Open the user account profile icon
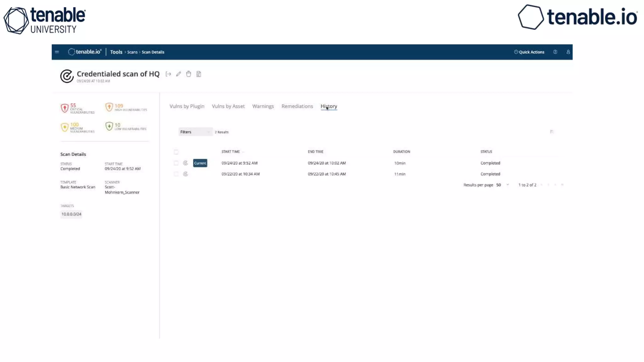Image resolution: width=644 pixels, height=362 pixels. [568, 52]
